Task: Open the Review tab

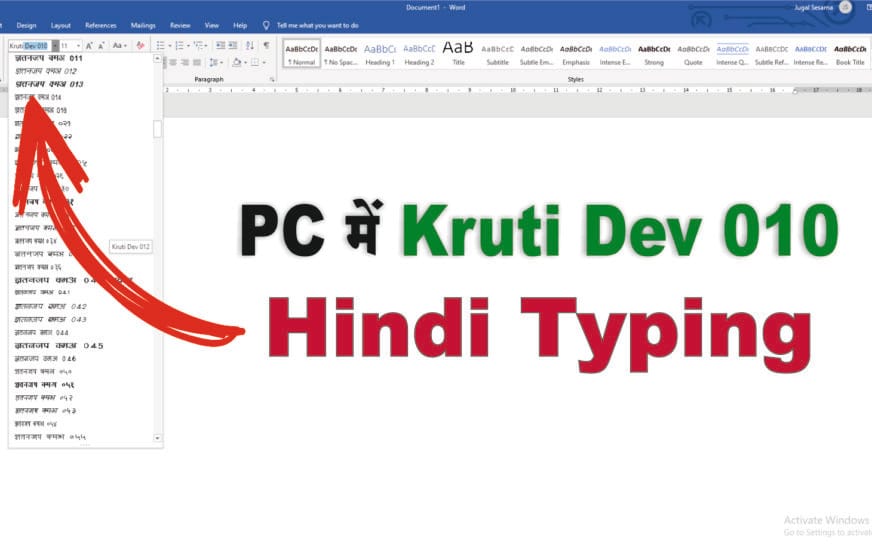Action: tap(180, 26)
